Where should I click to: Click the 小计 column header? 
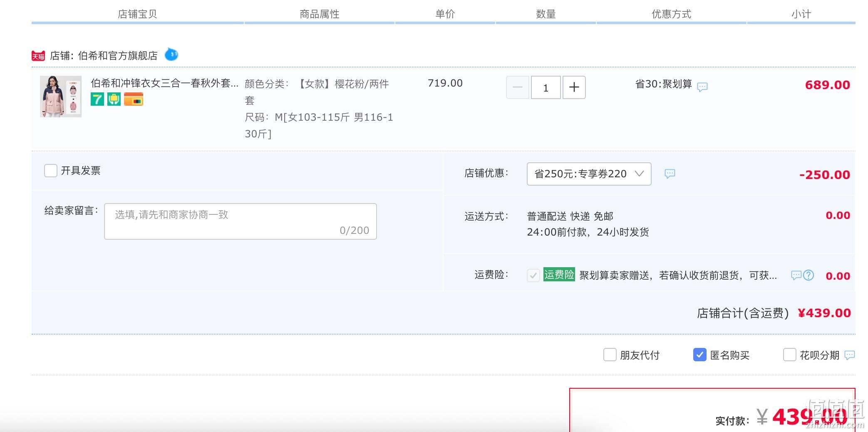(801, 14)
